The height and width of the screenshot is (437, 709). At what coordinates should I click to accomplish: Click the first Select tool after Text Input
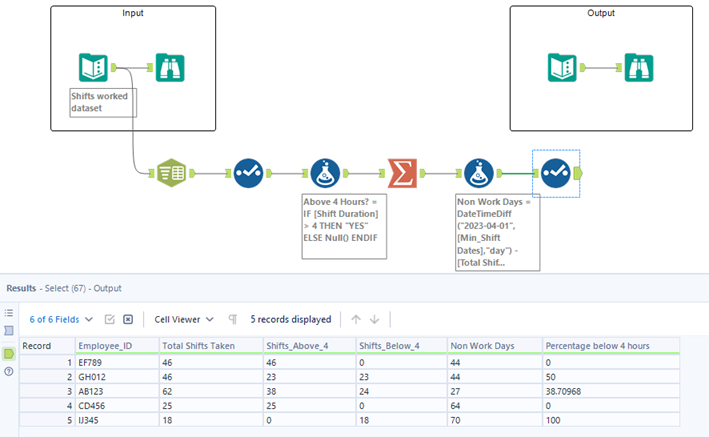point(248,173)
